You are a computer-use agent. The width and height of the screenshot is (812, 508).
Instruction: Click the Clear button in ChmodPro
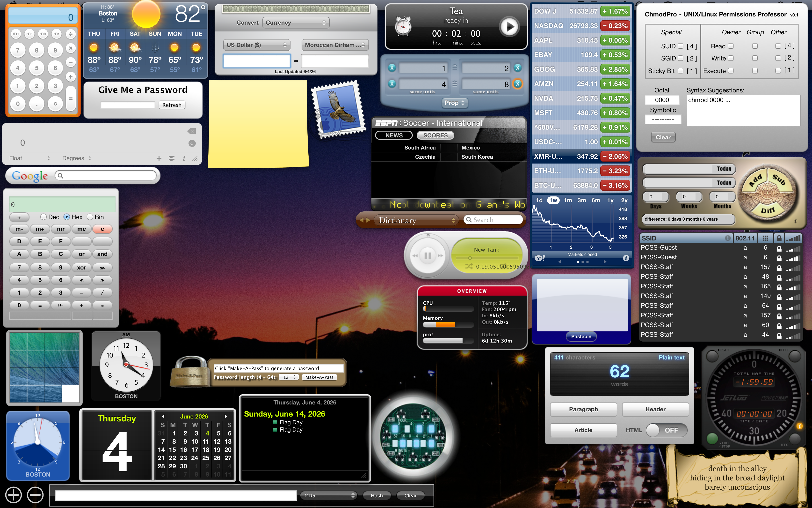coord(663,137)
